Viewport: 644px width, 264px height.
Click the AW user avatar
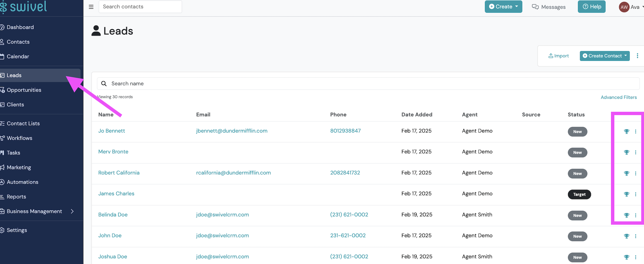(624, 7)
